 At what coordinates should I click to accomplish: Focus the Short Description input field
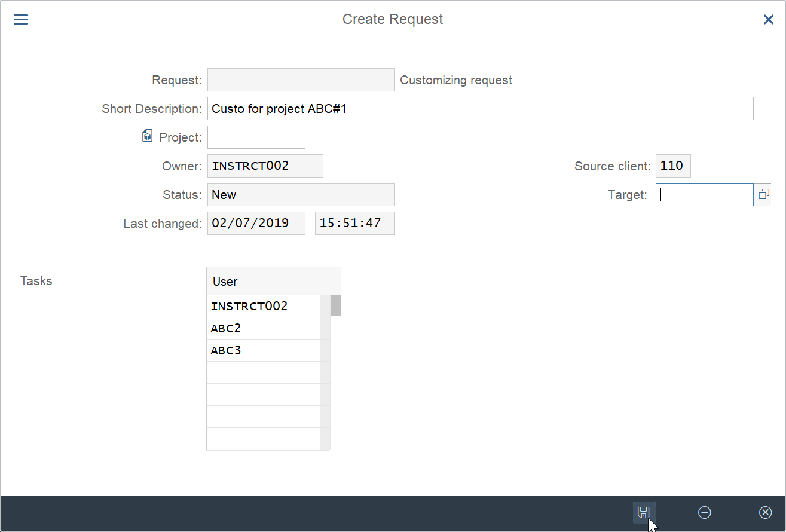coord(480,109)
